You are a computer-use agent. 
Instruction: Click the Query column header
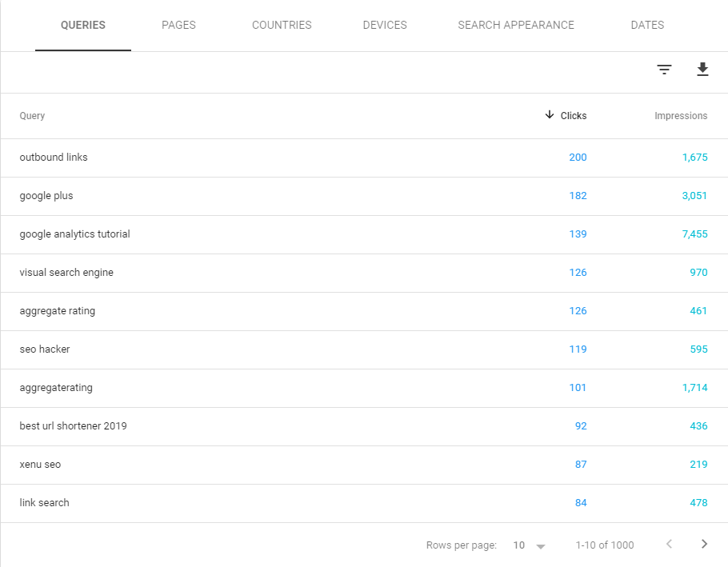(x=32, y=116)
